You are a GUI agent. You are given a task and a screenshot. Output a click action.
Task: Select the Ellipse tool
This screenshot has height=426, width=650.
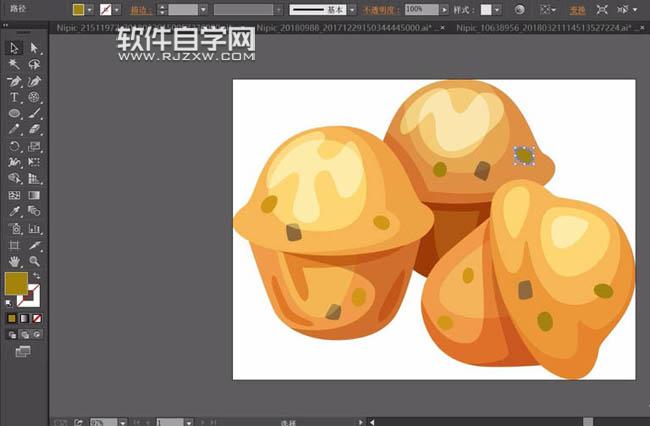click(x=14, y=113)
